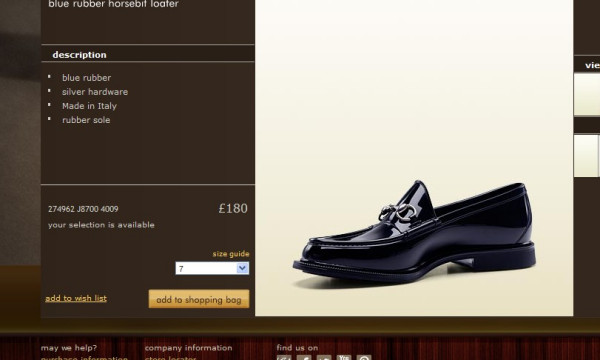Viewport: 600px width, 360px height.
Task: Open the shoe size dropdown showing 7
Action: click(212, 268)
